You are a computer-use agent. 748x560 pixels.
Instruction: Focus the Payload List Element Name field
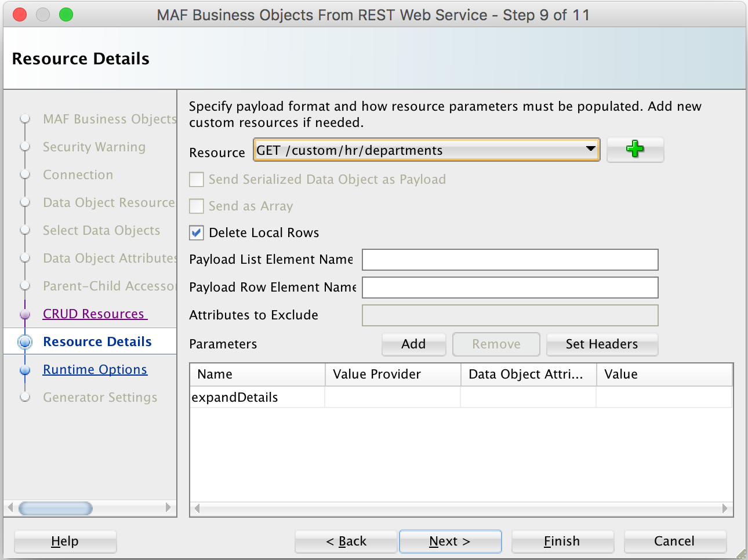510,260
